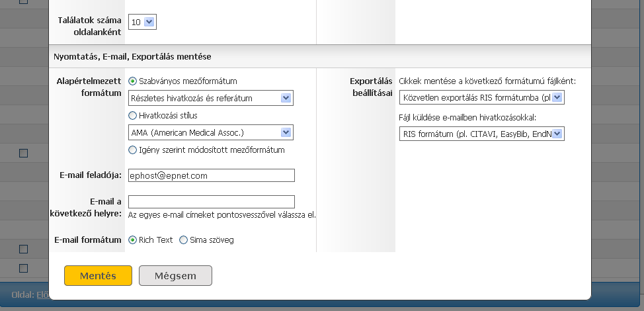Choose Rich Text e-mail format
The width and height of the screenshot is (644, 311).
pos(133,240)
